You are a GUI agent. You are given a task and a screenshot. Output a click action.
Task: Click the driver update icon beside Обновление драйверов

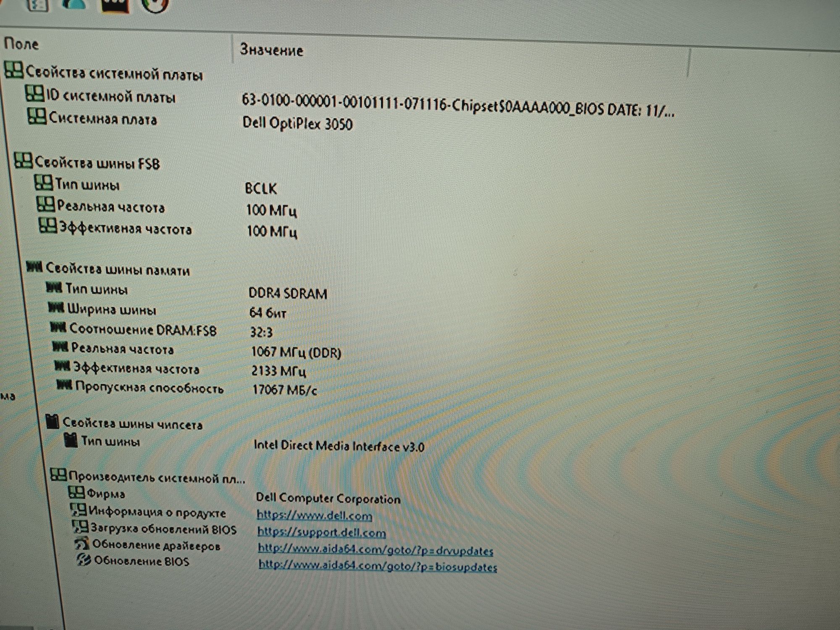tap(82, 543)
